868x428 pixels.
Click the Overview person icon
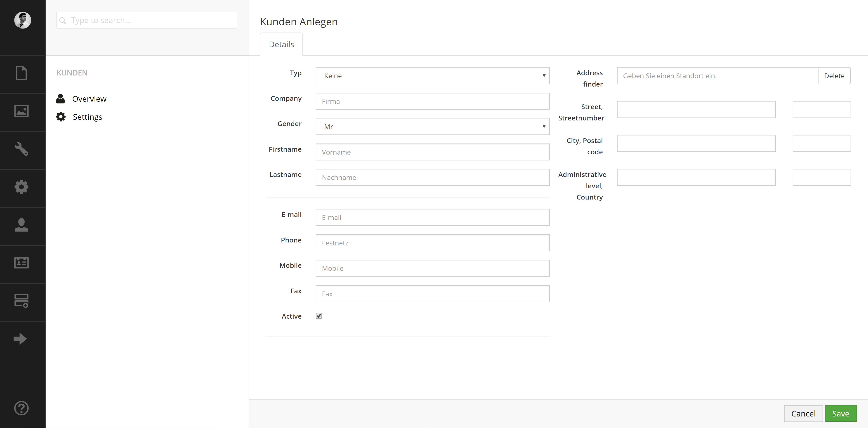coord(60,99)
